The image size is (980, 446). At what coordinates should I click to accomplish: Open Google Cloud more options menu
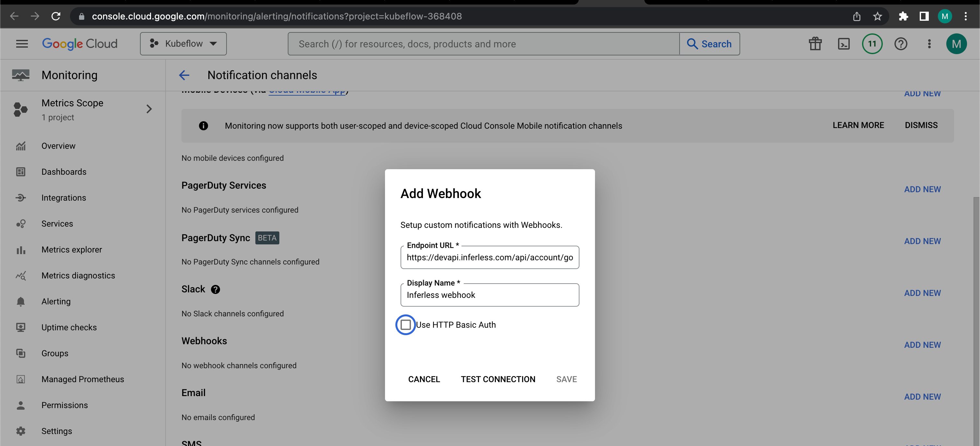(929, 44)
